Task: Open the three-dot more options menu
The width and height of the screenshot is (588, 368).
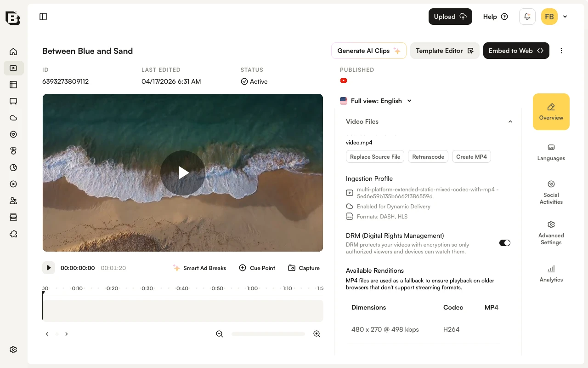Action: pos(561,51)
